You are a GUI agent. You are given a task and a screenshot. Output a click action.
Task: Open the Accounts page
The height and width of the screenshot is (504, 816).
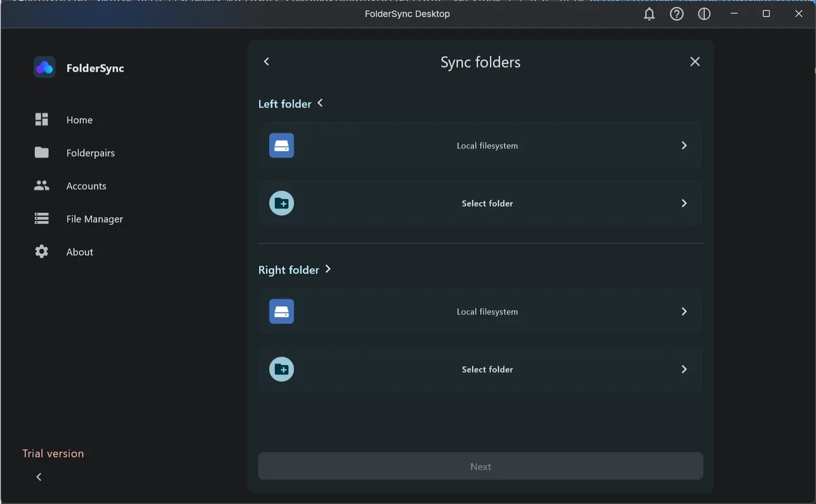pos(86,186)
